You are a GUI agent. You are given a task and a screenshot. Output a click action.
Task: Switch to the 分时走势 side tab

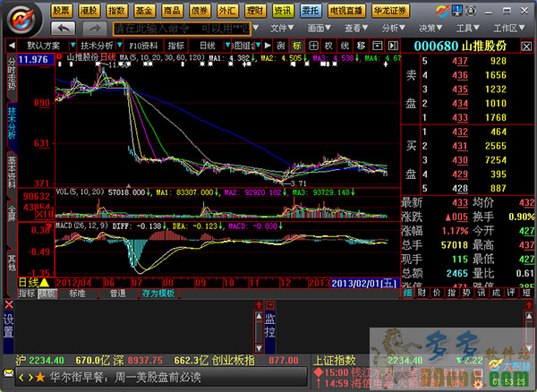pos(12,78)
